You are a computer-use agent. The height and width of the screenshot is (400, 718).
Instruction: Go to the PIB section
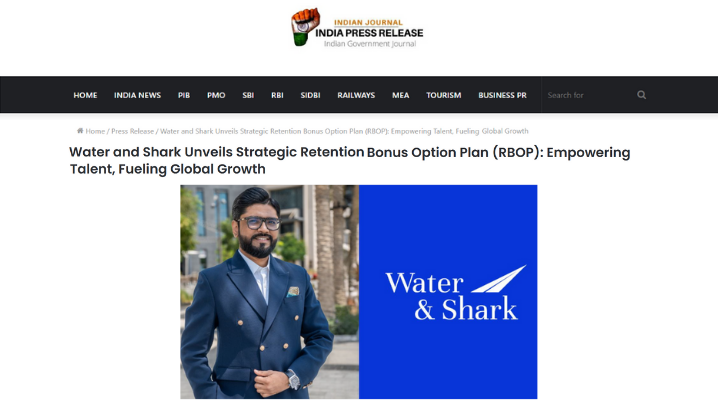click(x=184, y=95)
